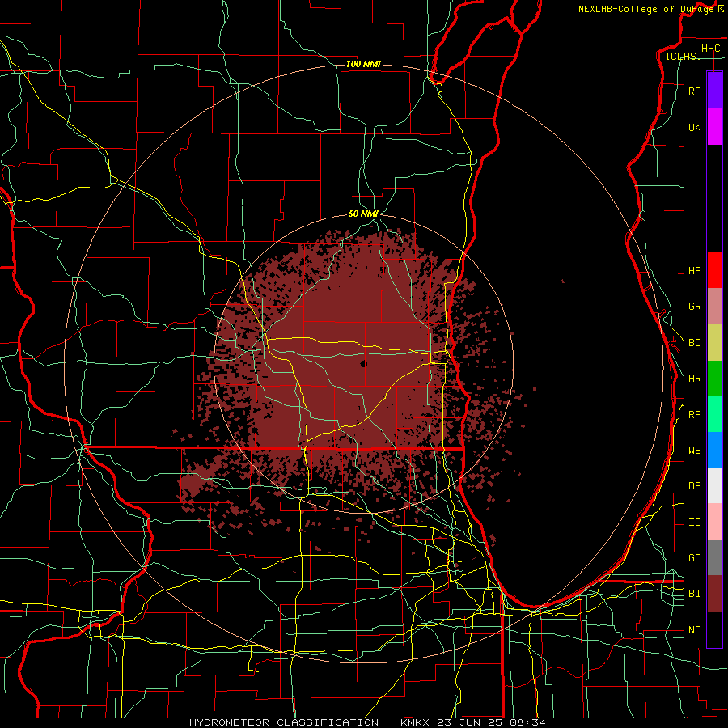Click the HYDROMETEOR CLASSIFICATION title text
This screenshot has height=728, width=728.
tap(284, 722)
